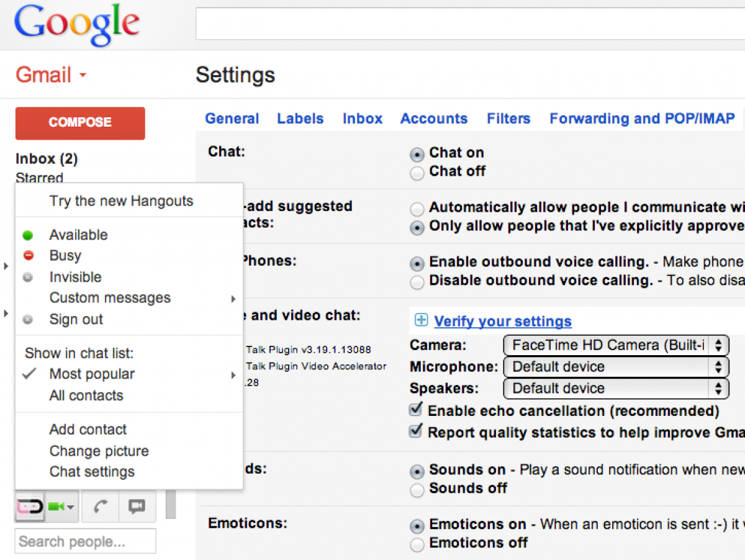Switch to the Labels settings tab
Screen dimensions: 745x560
[300, 119]
